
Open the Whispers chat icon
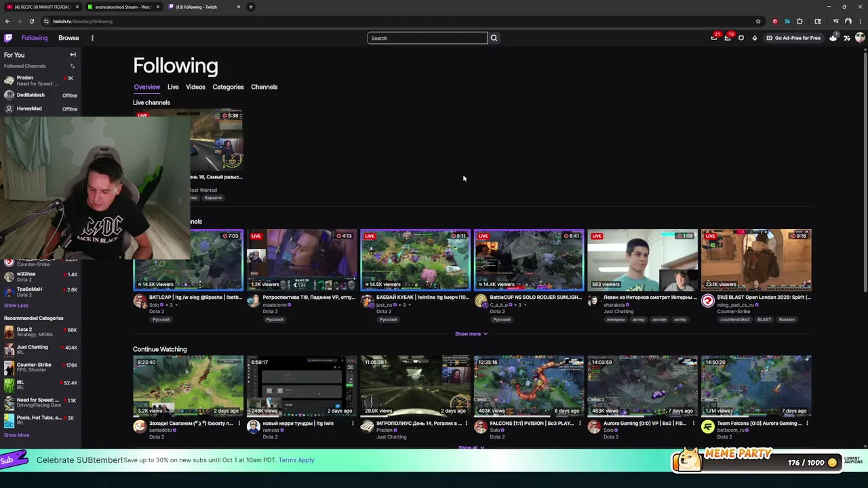point(741,38)
